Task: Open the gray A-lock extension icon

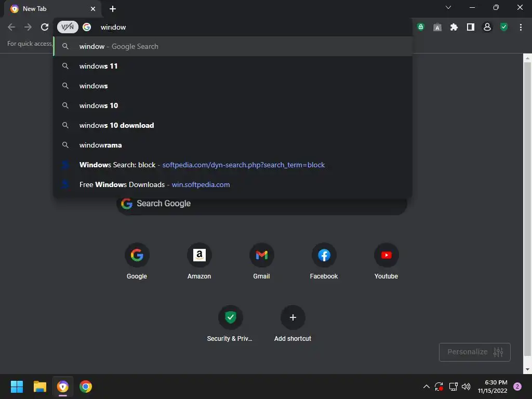Action: 437,27
